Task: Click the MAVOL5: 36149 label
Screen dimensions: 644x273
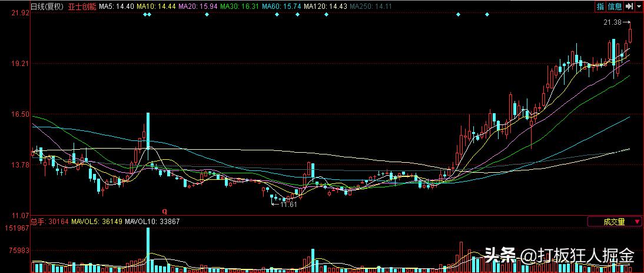Action: pos(97,222)
